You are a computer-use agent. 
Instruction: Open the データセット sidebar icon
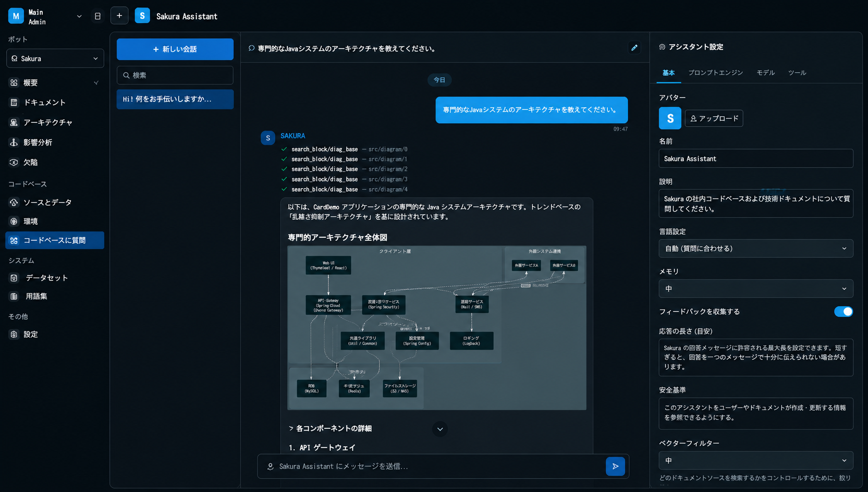[14, 278]
